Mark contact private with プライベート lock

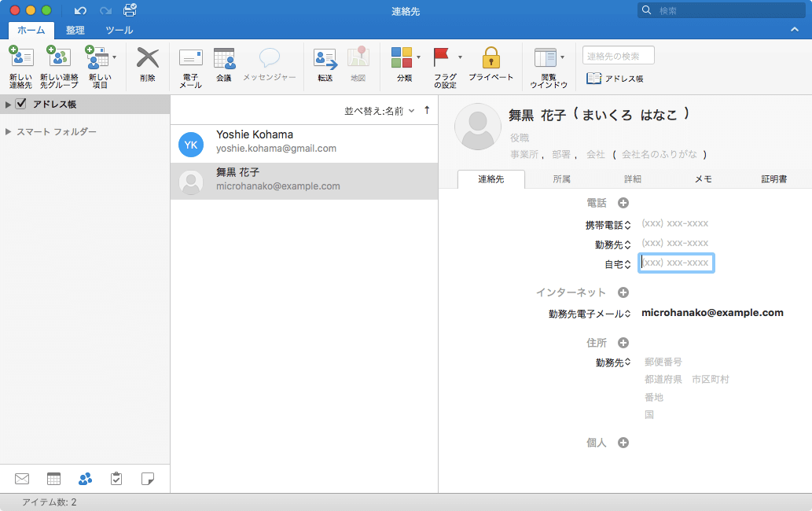(491, 64)
